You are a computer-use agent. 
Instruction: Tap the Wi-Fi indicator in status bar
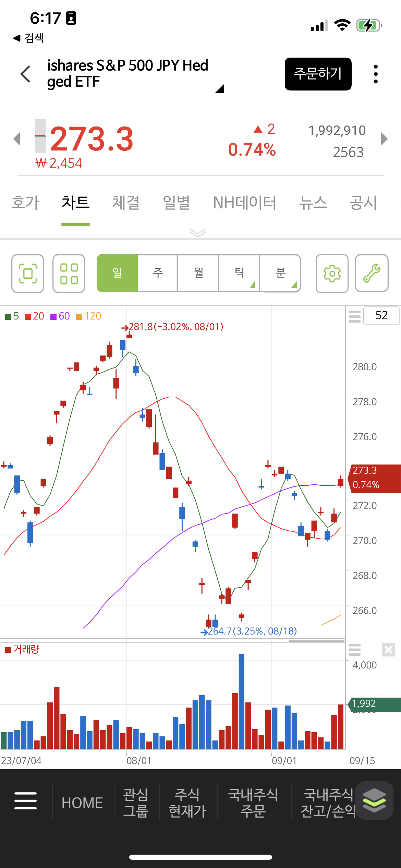click(x=342, y=25)
